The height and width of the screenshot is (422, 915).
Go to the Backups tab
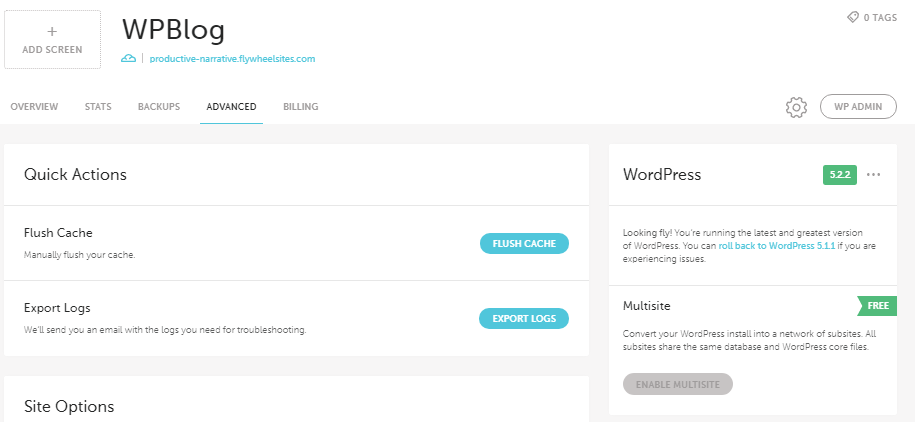point(159,107)
